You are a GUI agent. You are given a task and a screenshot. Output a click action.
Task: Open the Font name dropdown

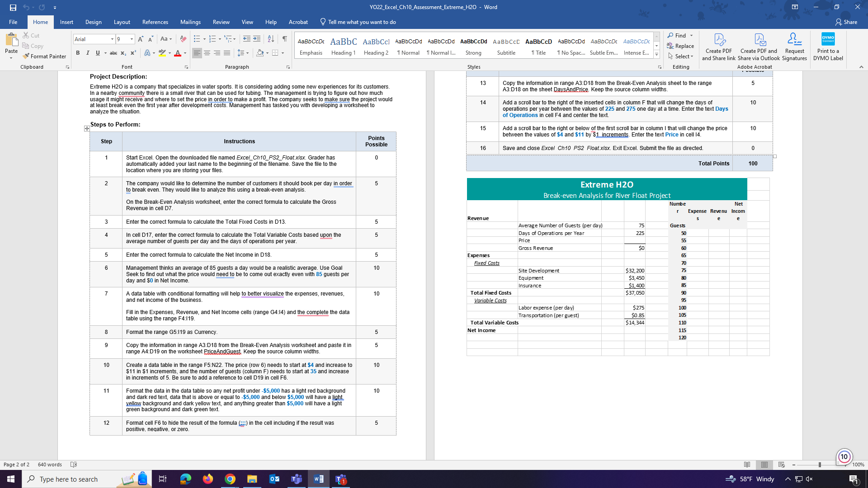coord(113,39)
